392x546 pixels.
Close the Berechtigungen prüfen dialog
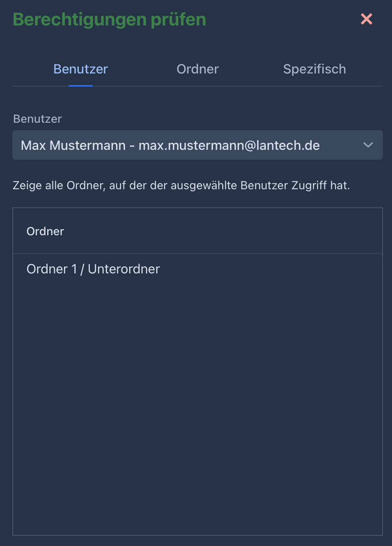click(x=366, y=19)
